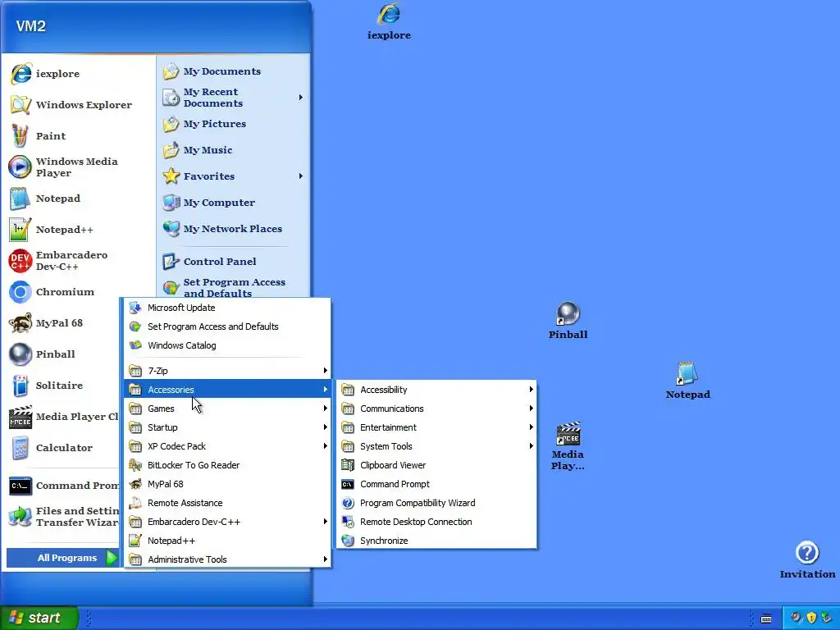The image size is (840, 630).
Task: Expand the Communications submenu
Action: click(x=436, y=409)
